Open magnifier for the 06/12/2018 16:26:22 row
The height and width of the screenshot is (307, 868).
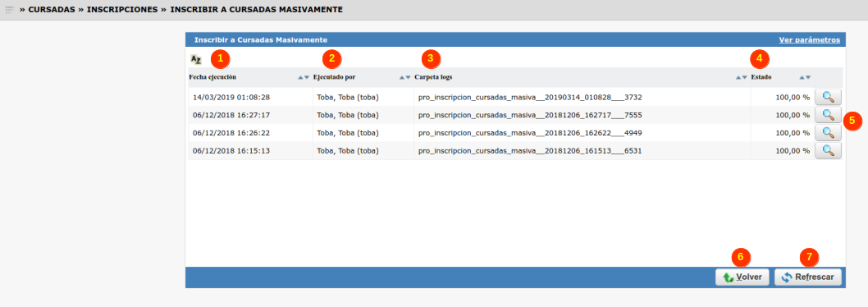[828, 132]
